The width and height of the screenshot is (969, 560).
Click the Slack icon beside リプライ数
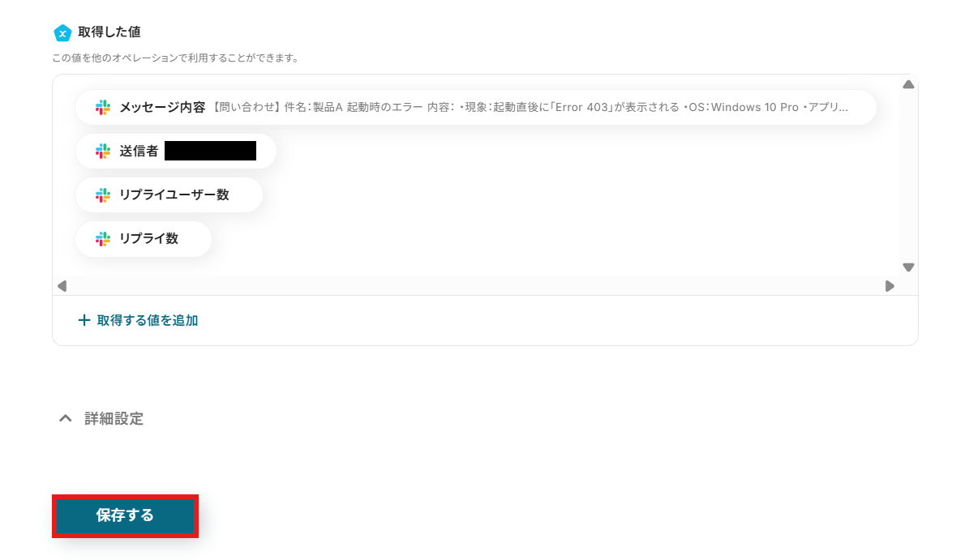pyautogui.click(x=103, y=239)
